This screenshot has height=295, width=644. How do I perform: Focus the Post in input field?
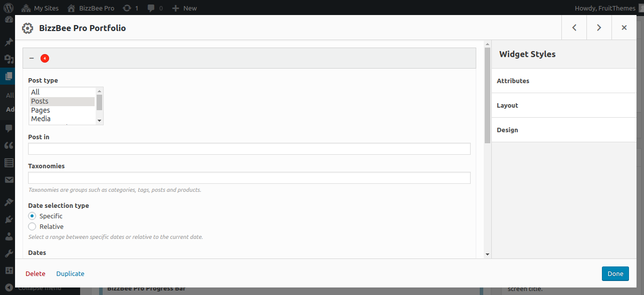pos(249,149)
